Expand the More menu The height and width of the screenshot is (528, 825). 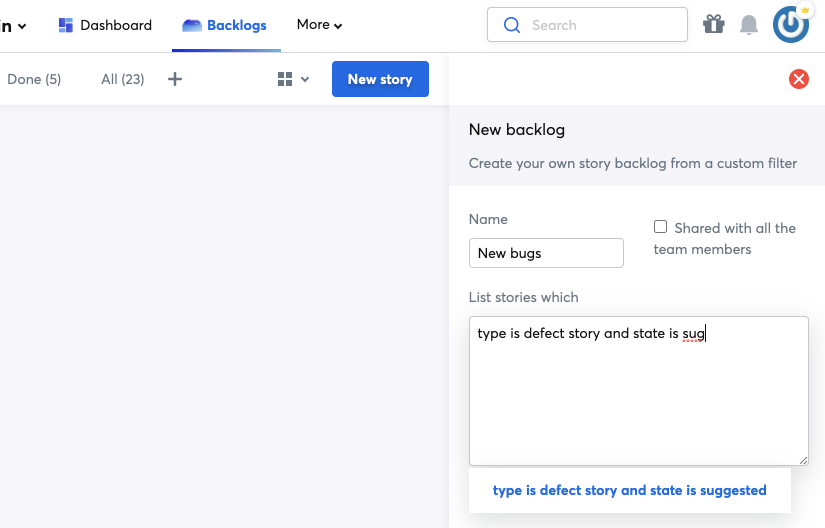coord(319,25)
